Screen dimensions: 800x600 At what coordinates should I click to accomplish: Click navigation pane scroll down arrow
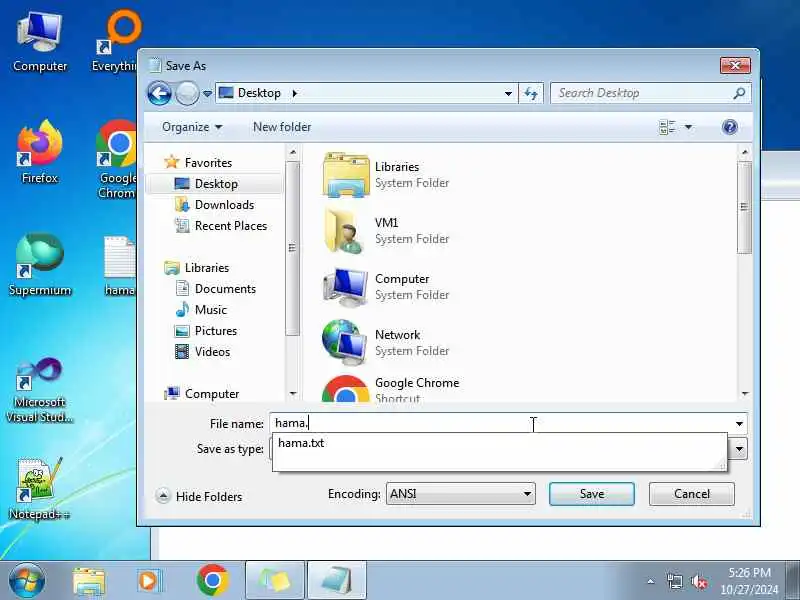[x=293, y=393]
